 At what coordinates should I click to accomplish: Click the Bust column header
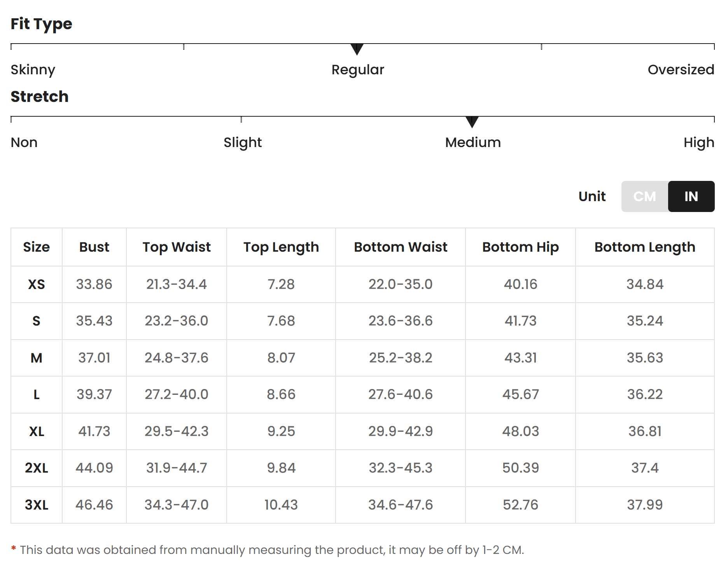94,247
